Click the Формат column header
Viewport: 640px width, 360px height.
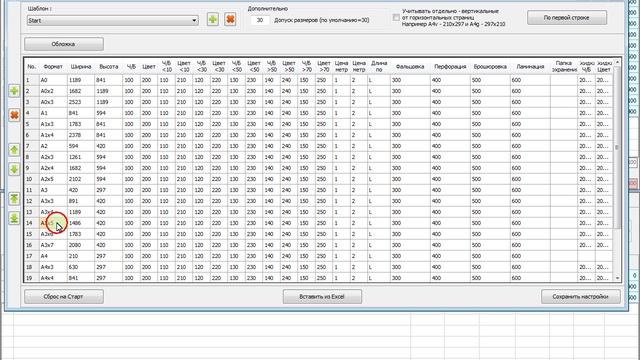click(53, 67)
